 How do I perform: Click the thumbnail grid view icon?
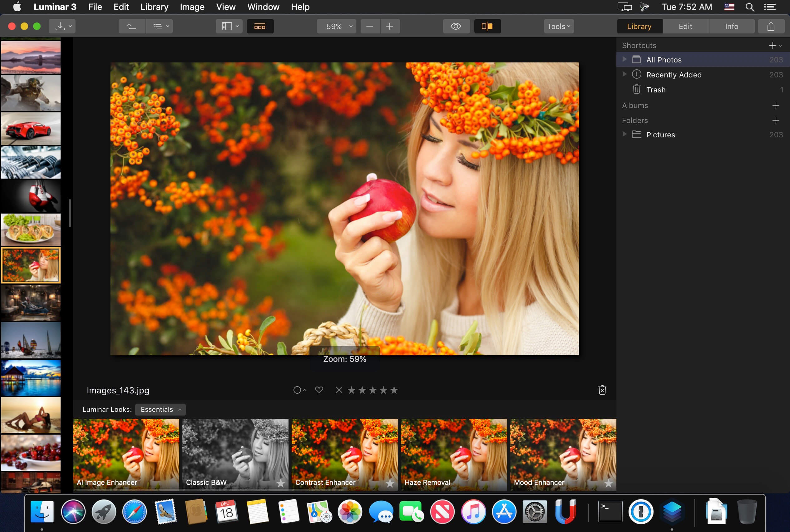tap(259, 26)
